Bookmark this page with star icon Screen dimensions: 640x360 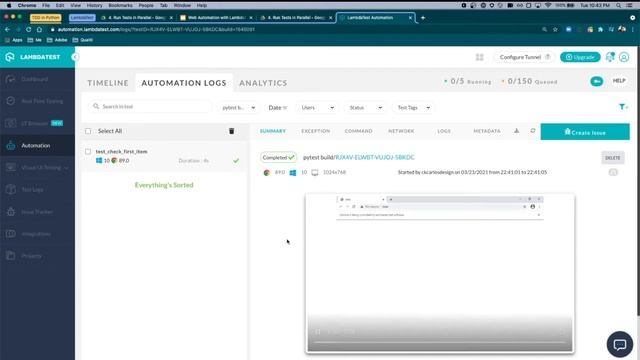pyautogui.click(x=555, y=29)
